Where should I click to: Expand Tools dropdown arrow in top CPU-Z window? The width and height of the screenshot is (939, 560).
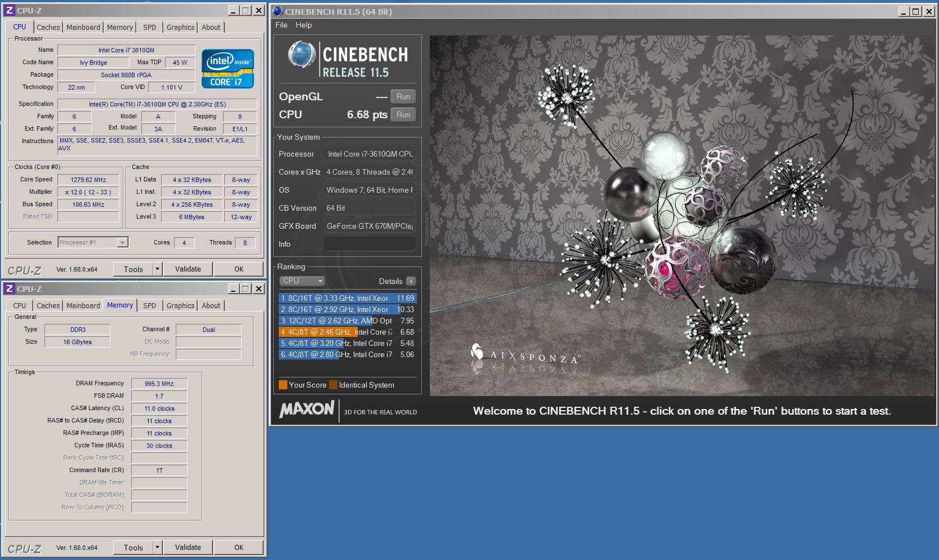[x=158, y=269]
